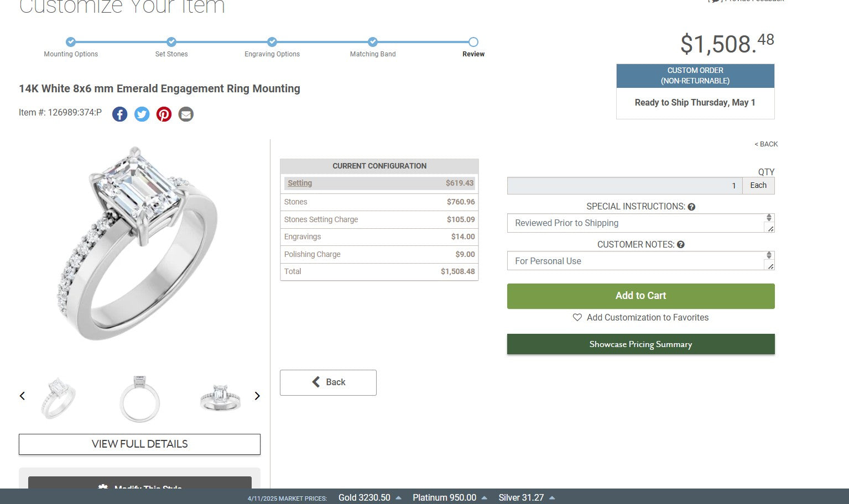Screen dimensions: 849x504
Task: Open Customer Notes help icon
Action: click(681, 244)
